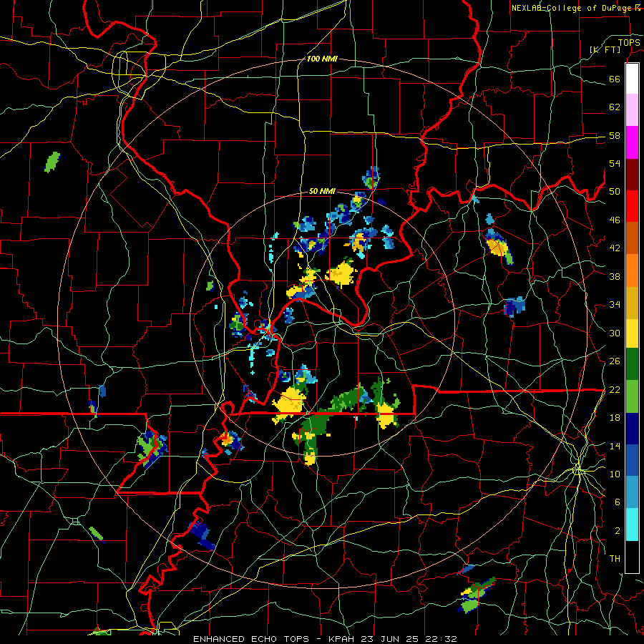Click the "46" legend value
The width and height of the screenshot is (644, 644).
[615, 220]
